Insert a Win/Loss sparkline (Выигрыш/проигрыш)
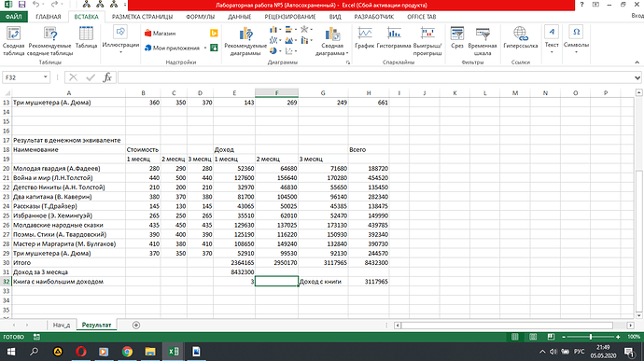The width and height of the screenshot is (644, 361). coord(427,41)
